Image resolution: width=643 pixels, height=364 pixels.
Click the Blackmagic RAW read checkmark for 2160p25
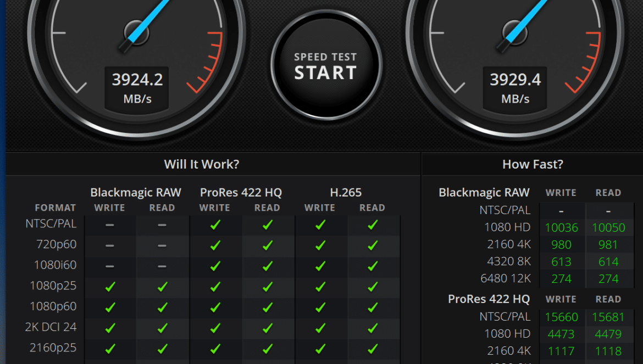[162, 349]
